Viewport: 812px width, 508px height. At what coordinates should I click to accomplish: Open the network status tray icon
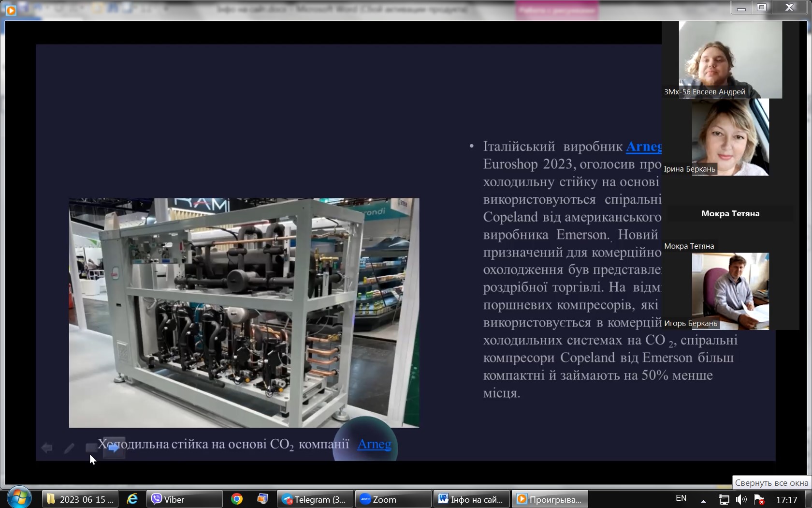(724, 500)
